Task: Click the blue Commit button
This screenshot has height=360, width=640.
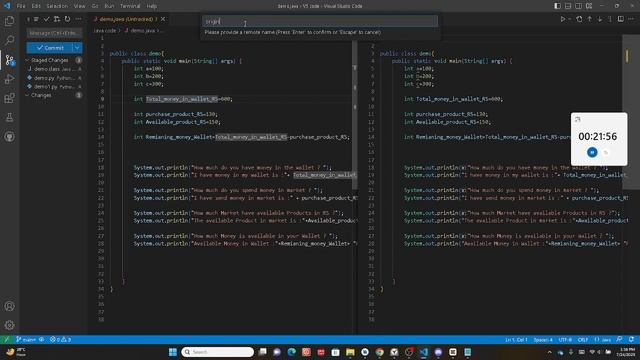Action: point(50,48)
